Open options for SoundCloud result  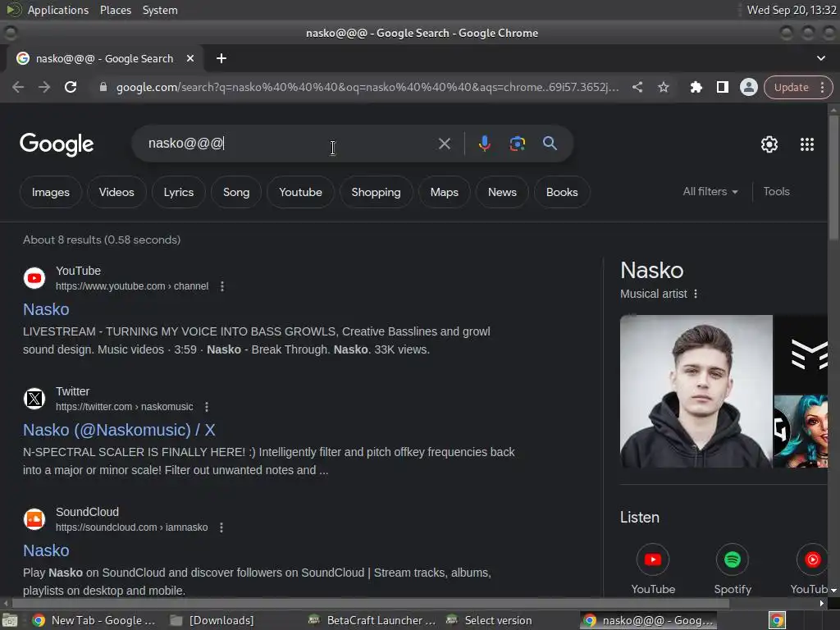(221, 527)
